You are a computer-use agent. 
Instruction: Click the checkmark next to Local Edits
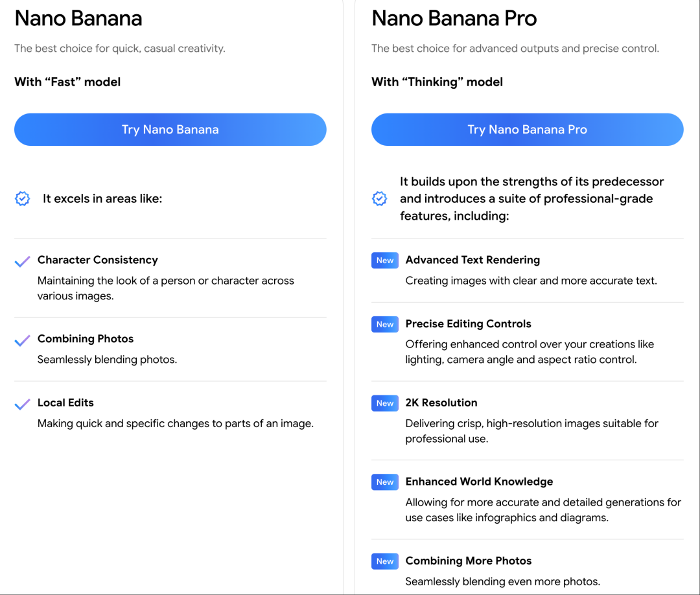23,404
